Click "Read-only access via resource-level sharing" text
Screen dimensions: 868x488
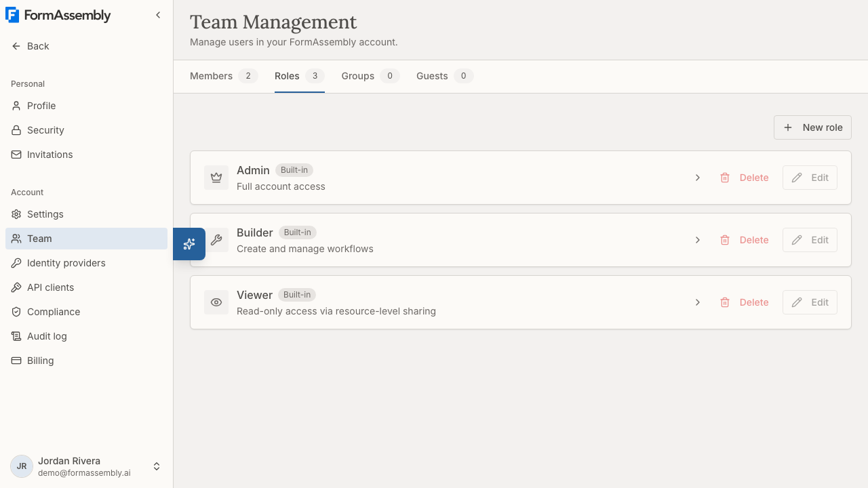[336, 311]
